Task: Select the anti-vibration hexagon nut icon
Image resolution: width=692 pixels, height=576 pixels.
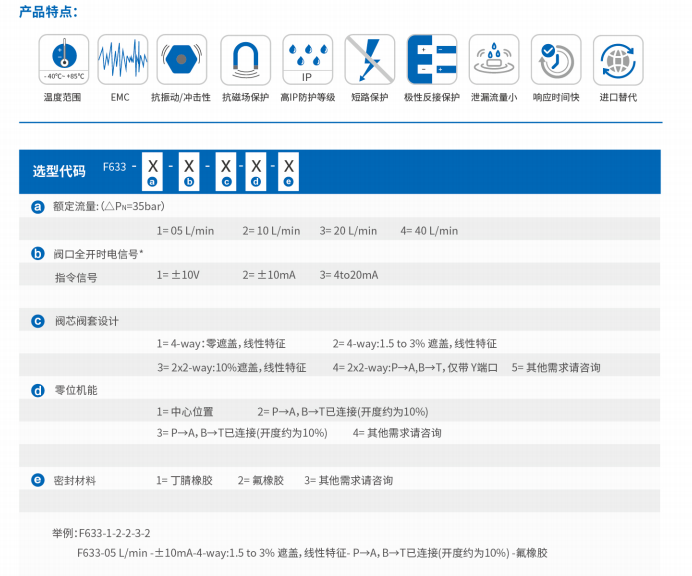Action: 181,59
